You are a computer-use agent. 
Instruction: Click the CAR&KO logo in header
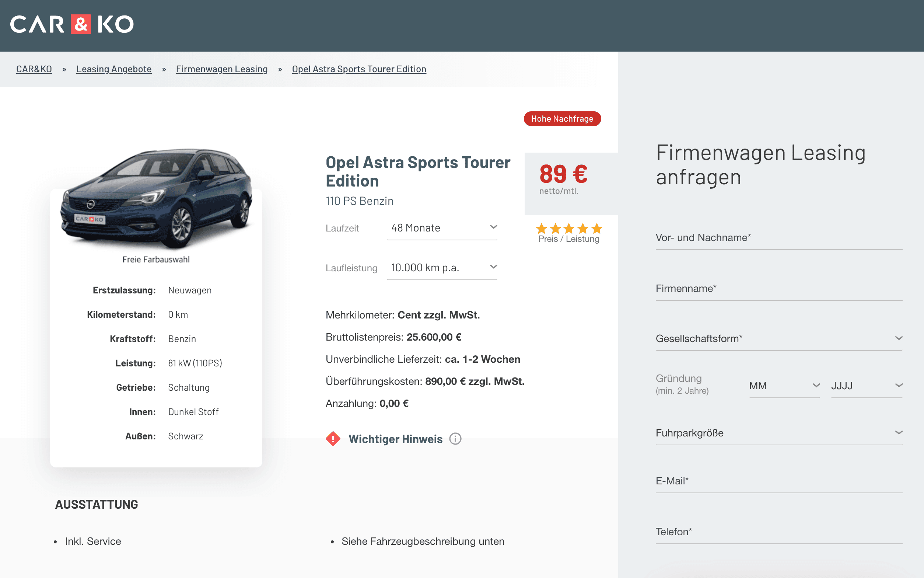pyautogui.click(x=72, y=24)
